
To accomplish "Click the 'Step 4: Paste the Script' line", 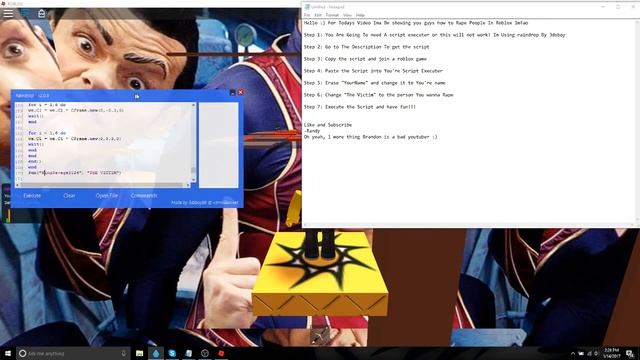I will [x=373, y=71].
